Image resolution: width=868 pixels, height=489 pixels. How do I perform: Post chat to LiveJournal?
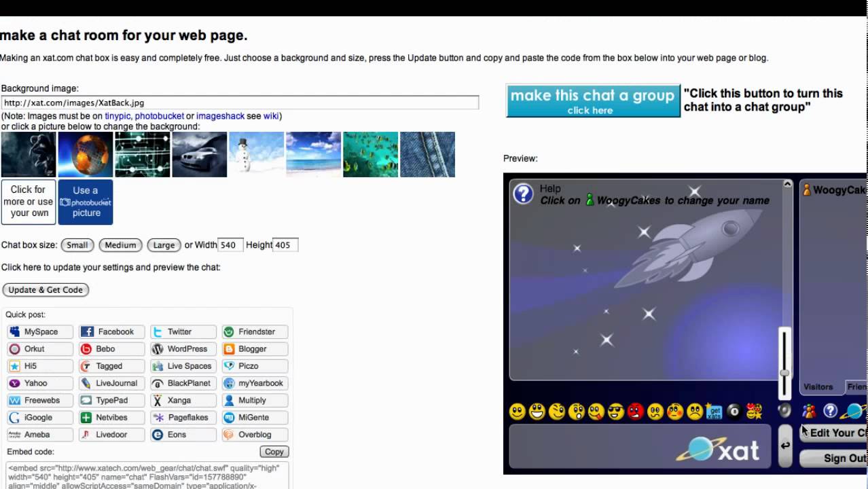coord(112,383)
